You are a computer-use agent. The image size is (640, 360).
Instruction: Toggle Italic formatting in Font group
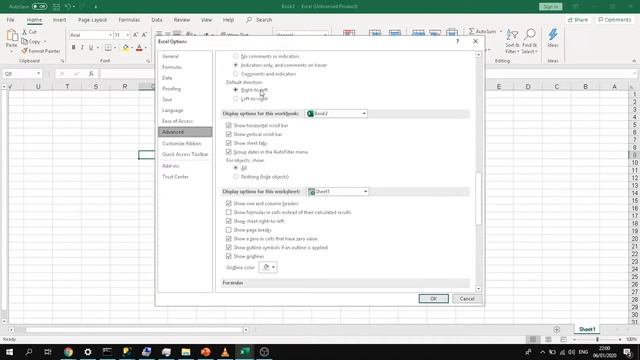(82, 48)
